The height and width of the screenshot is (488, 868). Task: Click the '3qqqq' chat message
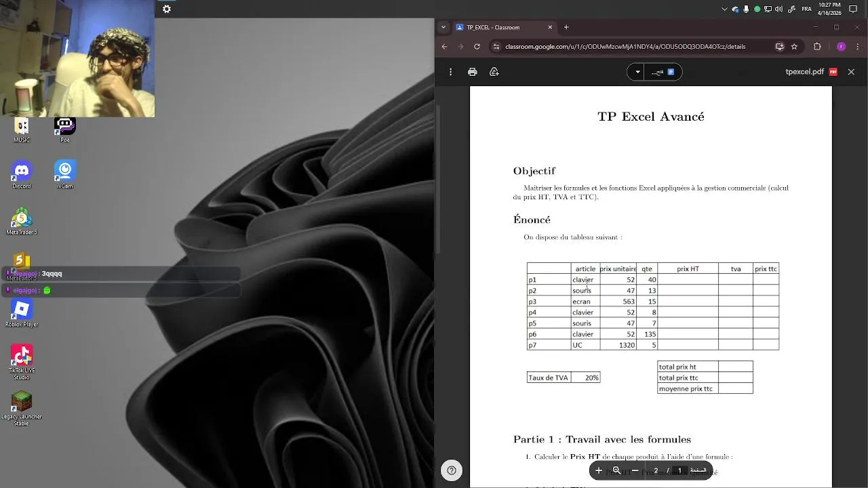click(x=52, y=274)
